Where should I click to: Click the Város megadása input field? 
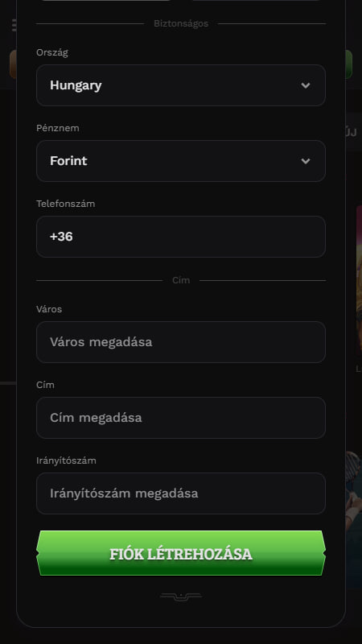click(181, 342)
